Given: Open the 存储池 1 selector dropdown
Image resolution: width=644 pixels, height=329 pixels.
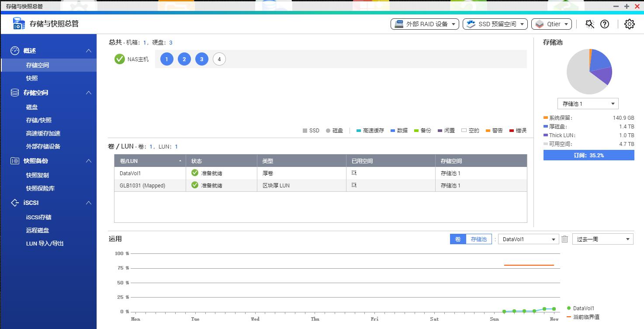Looking at the screenshot, I should click(x=588, y=103).
